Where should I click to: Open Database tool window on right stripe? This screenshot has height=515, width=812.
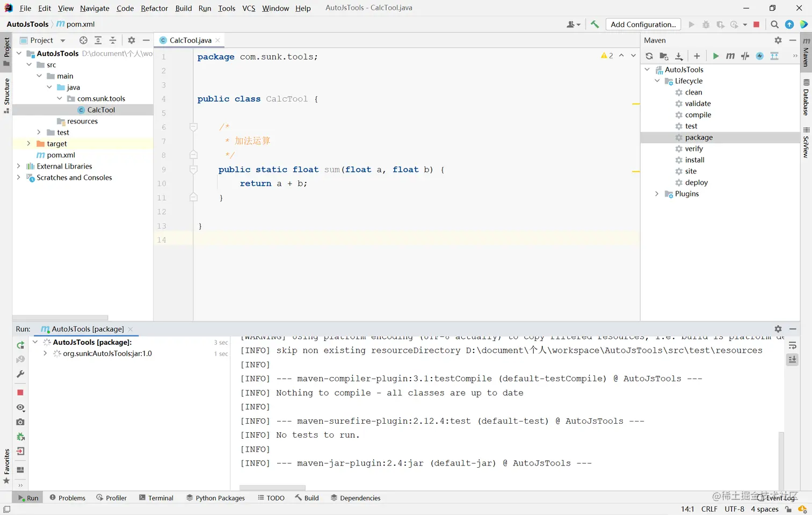click(806, 98)
